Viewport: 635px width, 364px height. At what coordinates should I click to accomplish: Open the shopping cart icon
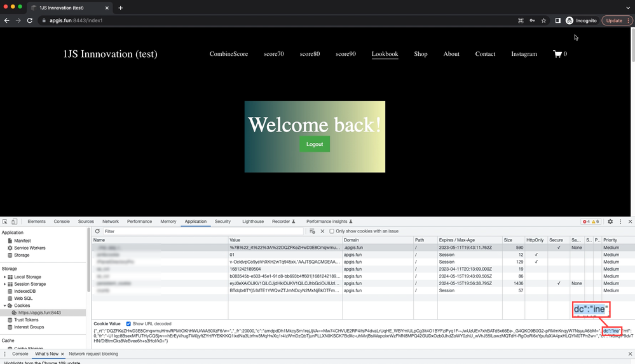click(557, 54)
